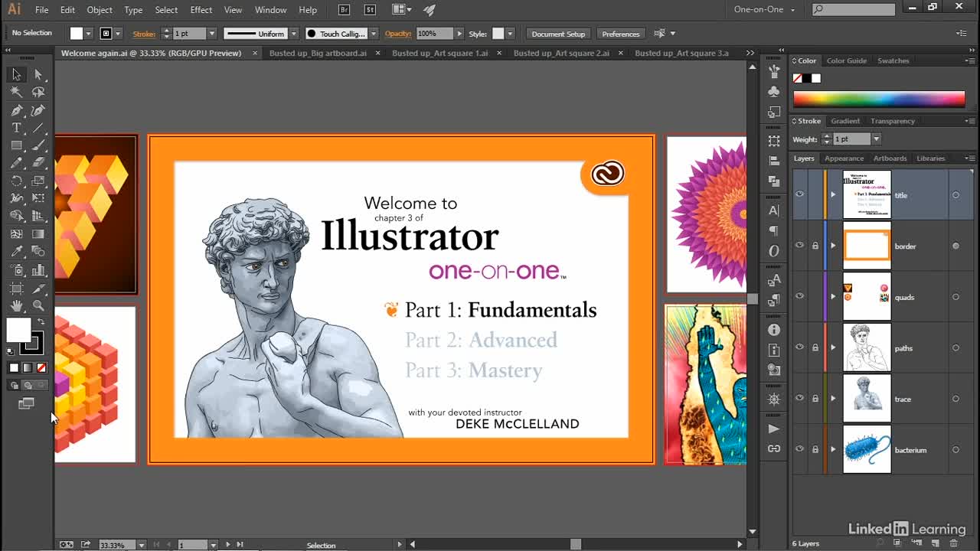Open the Uniform variable width profile dropdown
This screenshot has height=551, width=980.
(x=293, y=34)
